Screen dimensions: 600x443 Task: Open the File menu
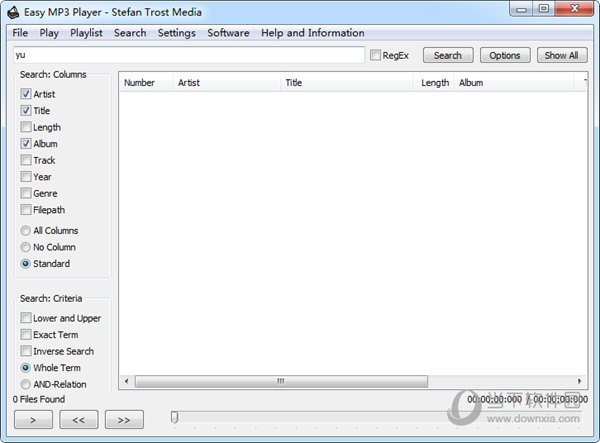coord(20,33)
